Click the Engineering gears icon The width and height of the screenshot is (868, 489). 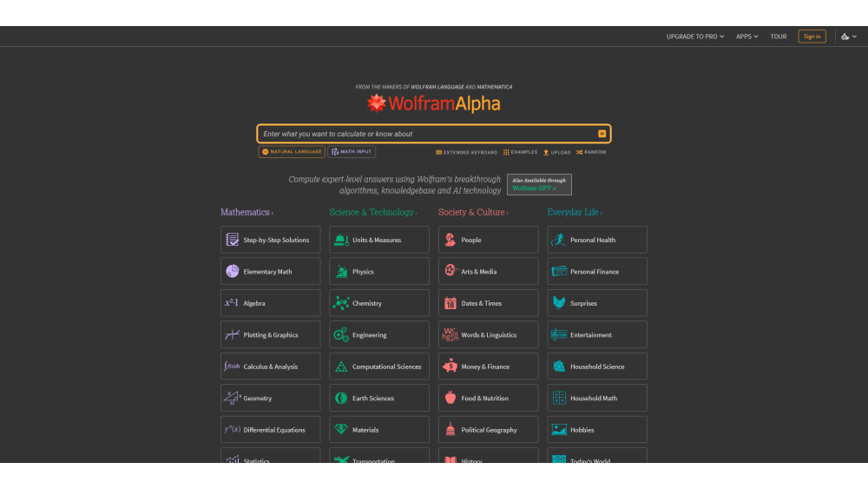click(x=341, y=334)
